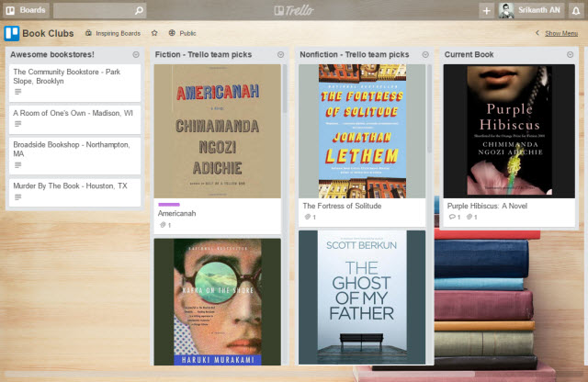
Task: Click Show Menu link
Action: pyautogui.click(x=561, y=33)
